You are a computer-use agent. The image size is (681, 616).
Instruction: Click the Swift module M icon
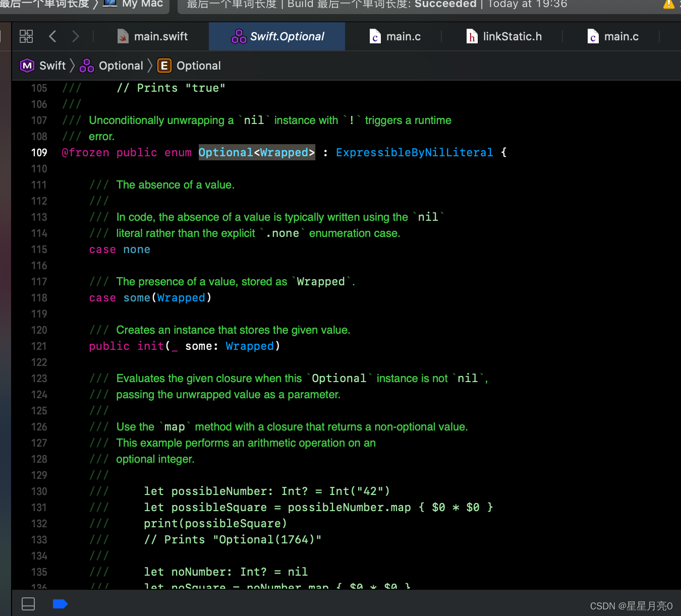[27, 66]
